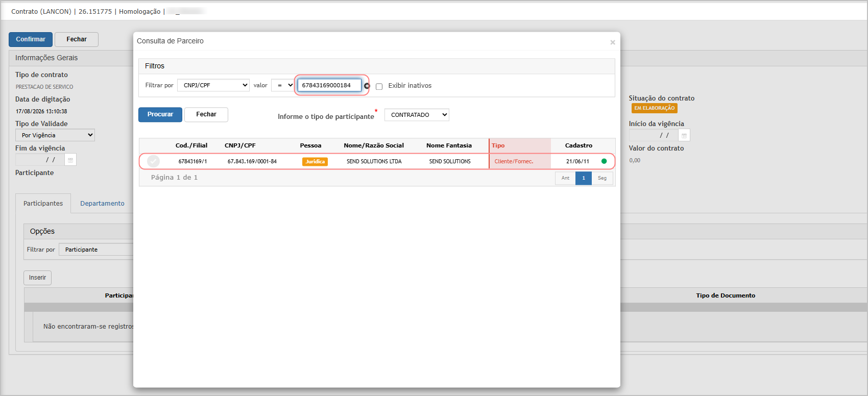Click the Nome Fantasia column header
The image size is (868, 396).
pos(449,145)
